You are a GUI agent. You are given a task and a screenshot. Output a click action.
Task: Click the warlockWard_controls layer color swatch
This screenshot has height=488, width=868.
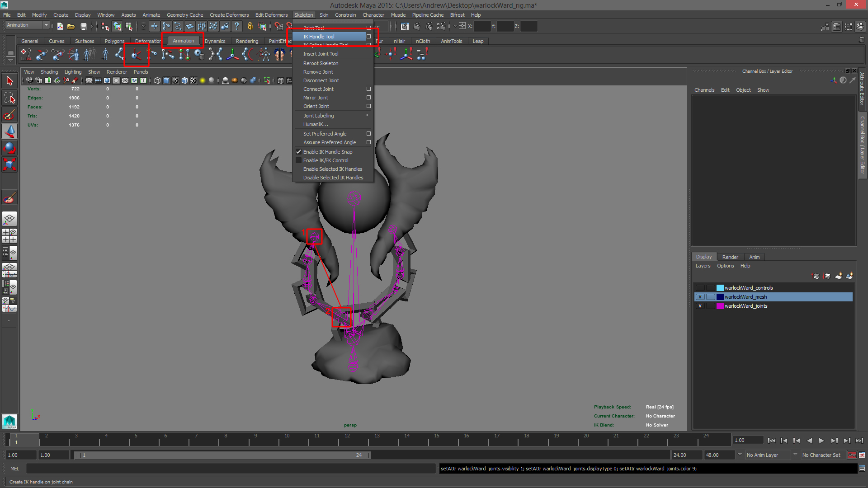(720, 288)
